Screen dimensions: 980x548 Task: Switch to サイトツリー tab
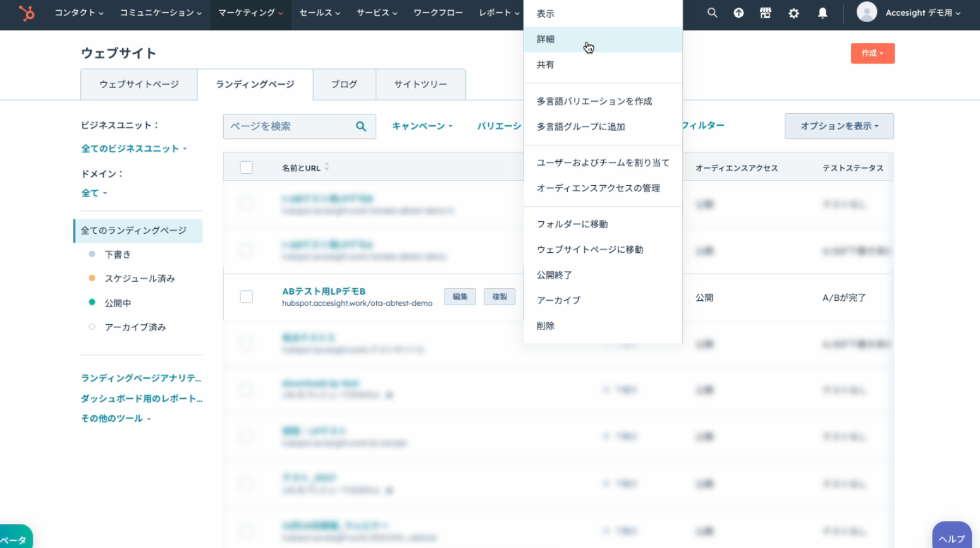420,84
